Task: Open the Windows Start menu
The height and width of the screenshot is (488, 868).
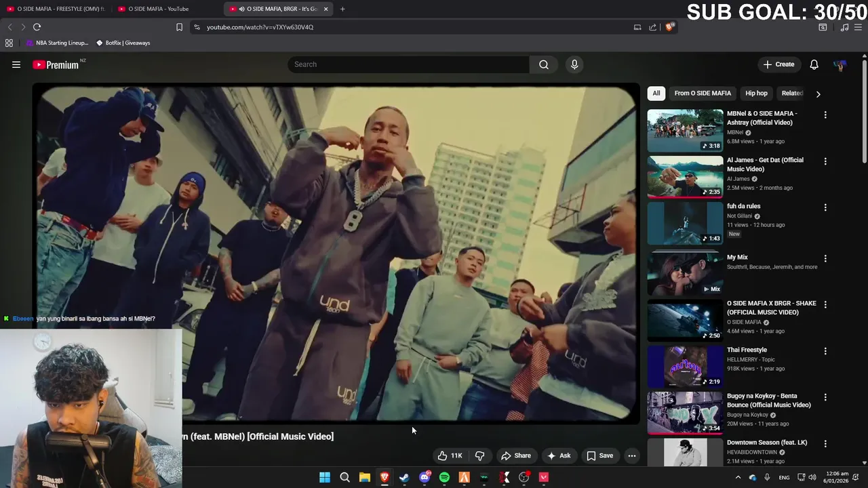Action: [x=325, y=477]
